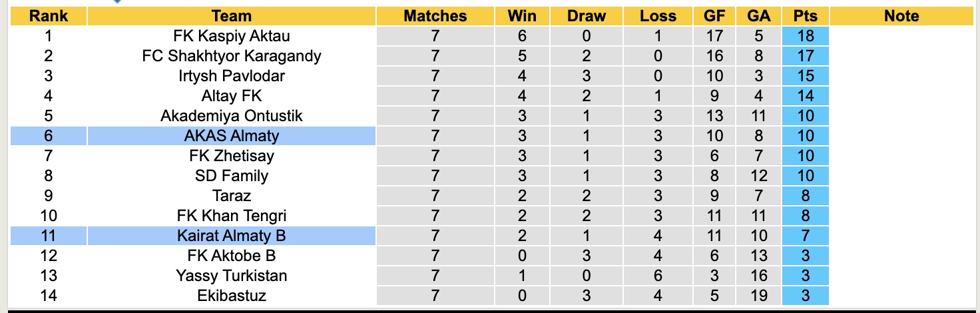Select the FK Khan Tengri team name
This screenshot has width=980, height=313.
(x=231, y=216)
